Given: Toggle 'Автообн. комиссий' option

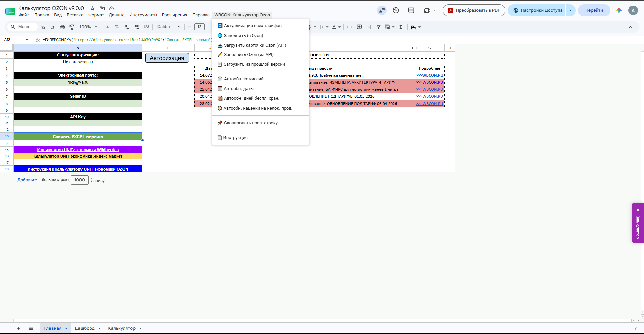Looking at the screenshot, I should pos(260,79).
